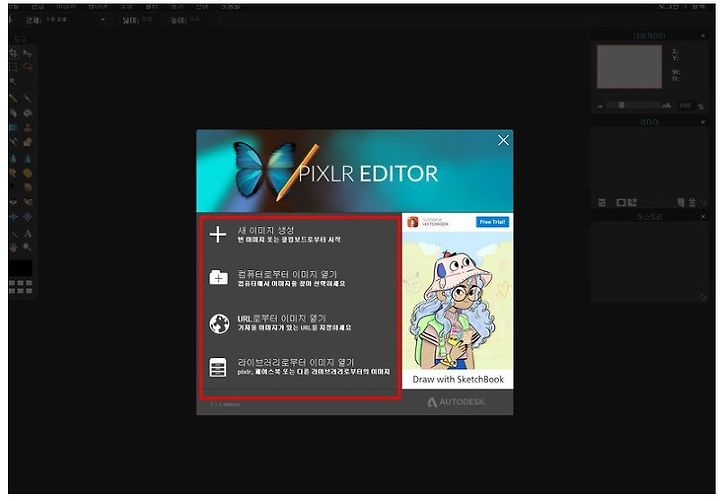Image resolution: width=720 pixels, height=501 pixels.
Task: Create a new image from the plus option
Action: (x=298, y=234)
